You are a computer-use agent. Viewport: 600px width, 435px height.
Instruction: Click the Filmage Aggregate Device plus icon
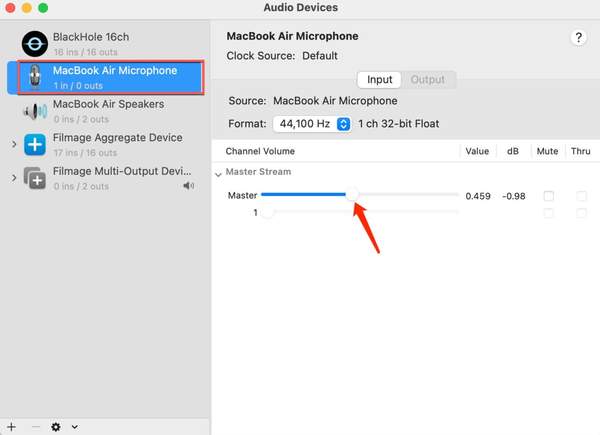click(x=35, y=144)
